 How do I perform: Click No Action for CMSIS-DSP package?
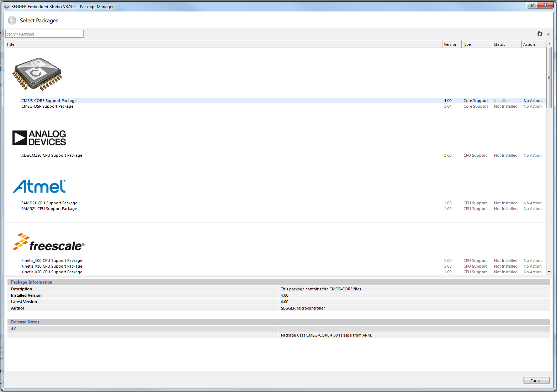point(532,106)
